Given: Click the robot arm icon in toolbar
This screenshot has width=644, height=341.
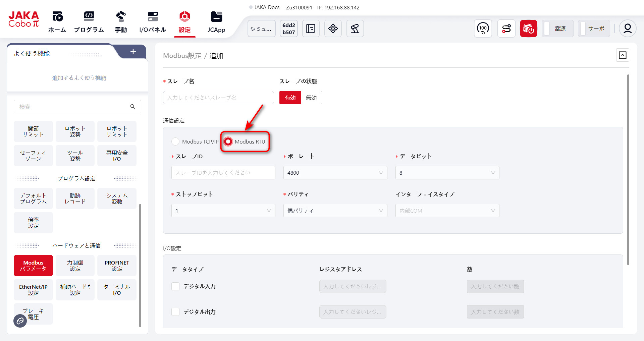Looking at the screenshot, I should [355, 29].
